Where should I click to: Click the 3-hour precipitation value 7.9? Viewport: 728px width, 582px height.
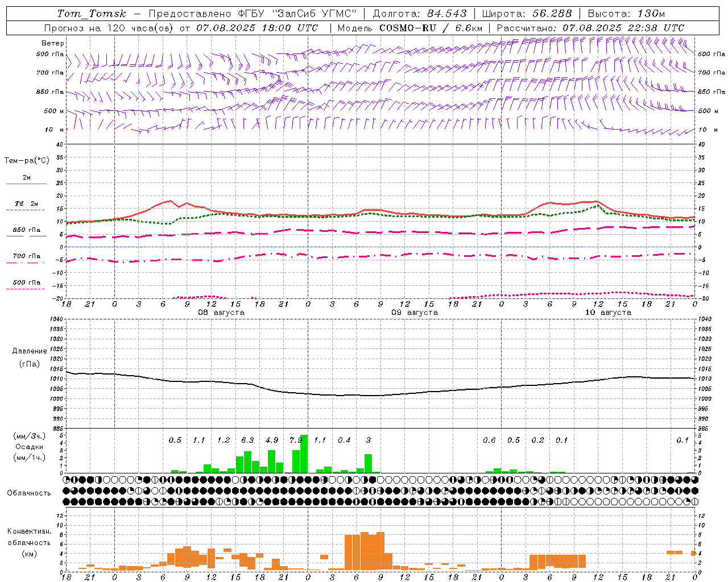tap(296, 440)
